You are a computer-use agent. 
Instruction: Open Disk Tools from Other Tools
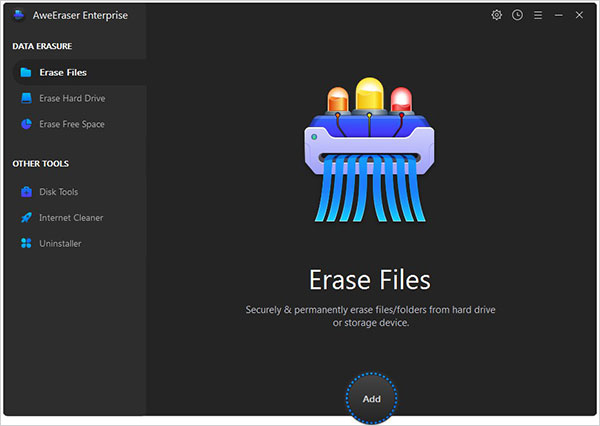[58, 191]
